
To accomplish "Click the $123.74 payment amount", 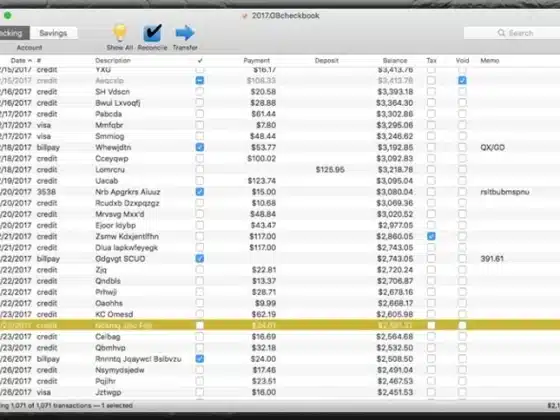I will pos(261,181).
